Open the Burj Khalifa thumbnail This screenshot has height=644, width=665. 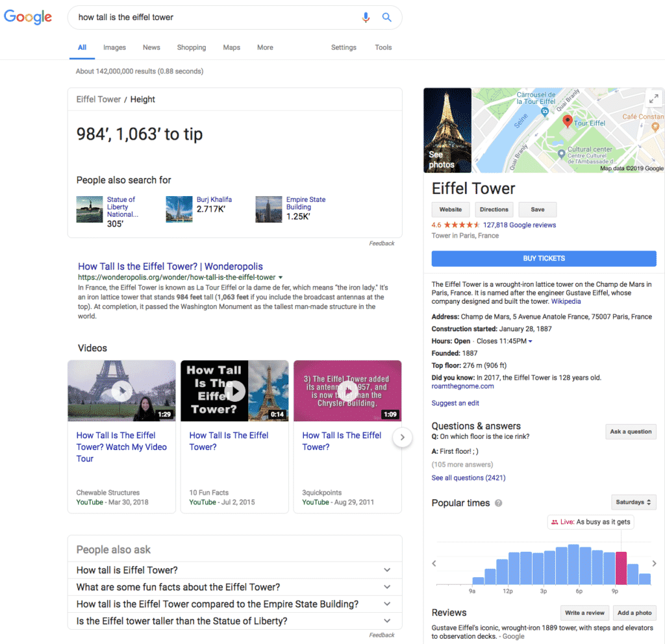pos(179,210)
